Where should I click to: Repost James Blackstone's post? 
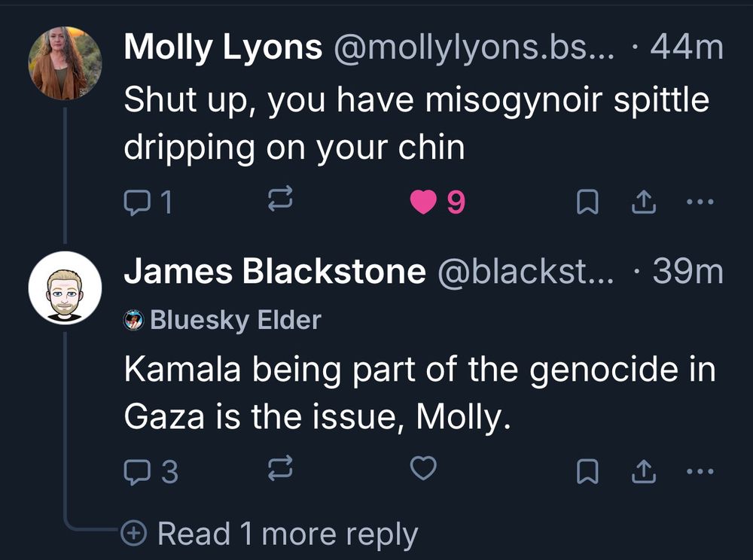coord(279,471)
